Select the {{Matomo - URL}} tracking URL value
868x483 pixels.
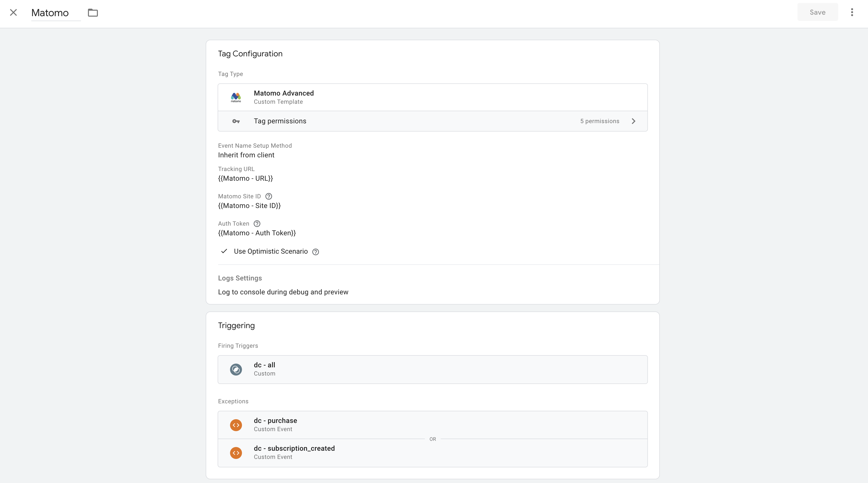click(x=245, y=178)
